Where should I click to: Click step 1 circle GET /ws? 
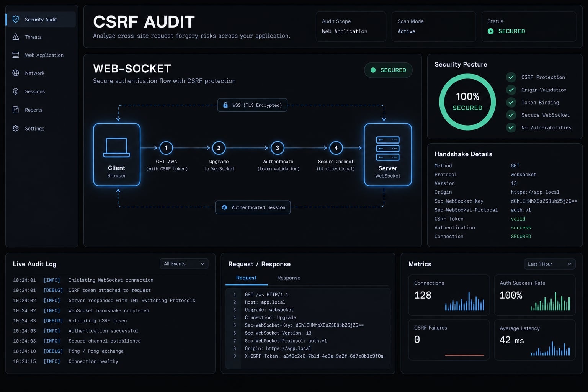(166, 148)
